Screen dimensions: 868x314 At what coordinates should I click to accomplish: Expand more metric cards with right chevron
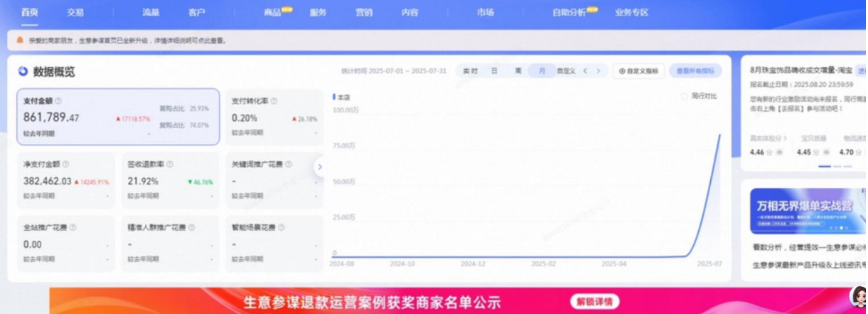(319, 167)
